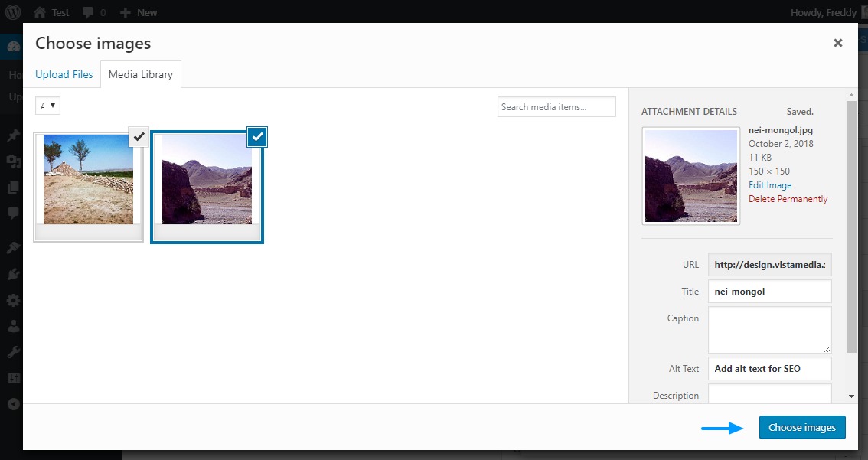Open the Test site home link
Image resolution: width=868 pixels, height=460 pixels.
51,12
